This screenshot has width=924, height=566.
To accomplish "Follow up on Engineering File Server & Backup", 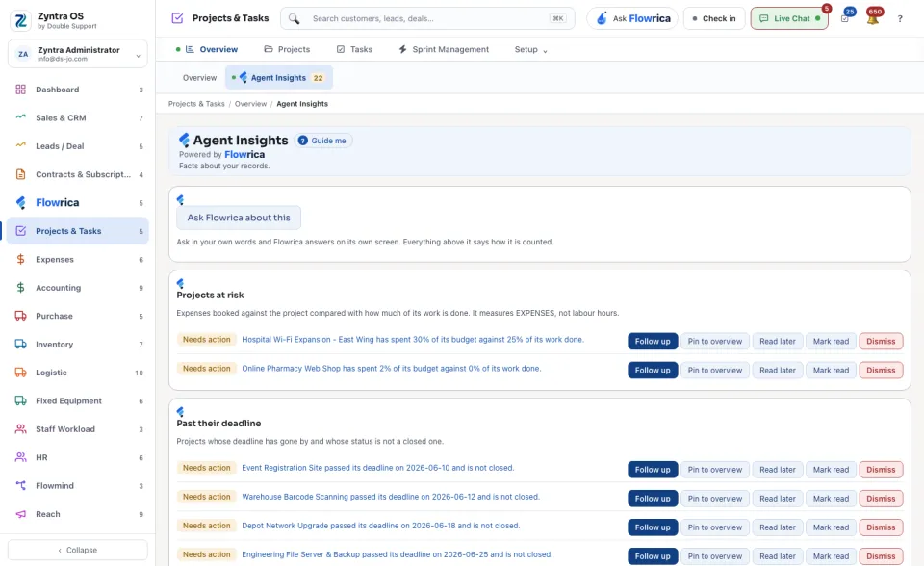I will tap(653, 556).
